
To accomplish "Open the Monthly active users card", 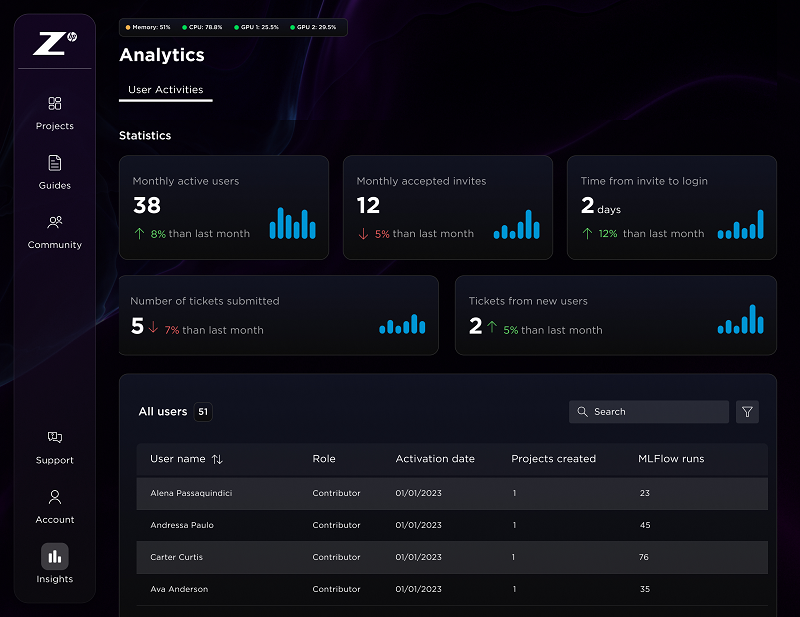I will pyautogui.click(x=224, y=208).
